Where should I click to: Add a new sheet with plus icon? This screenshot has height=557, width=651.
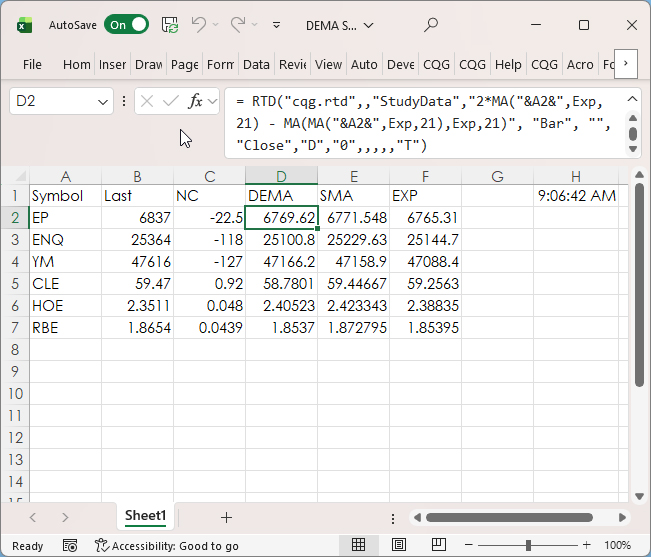tap(226, 517)
